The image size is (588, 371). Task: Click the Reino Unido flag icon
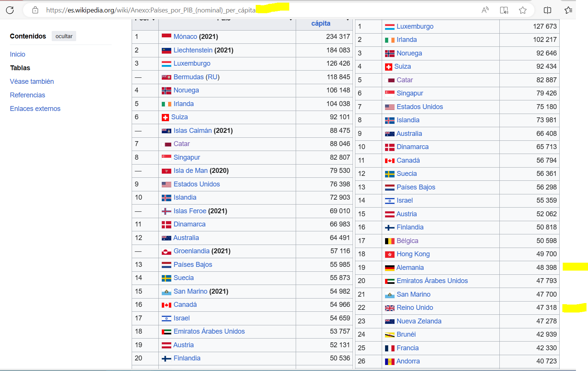coord(390,308)
